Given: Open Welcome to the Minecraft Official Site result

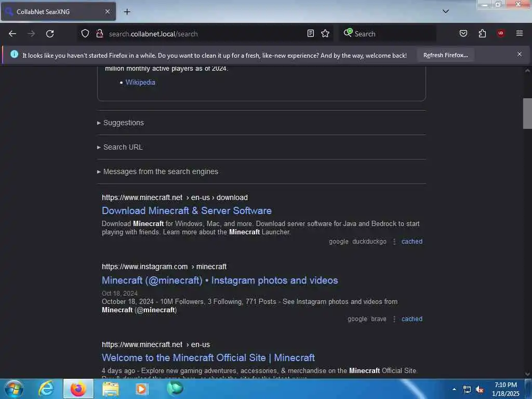Looking at the screenshot, I should point(208,357).
